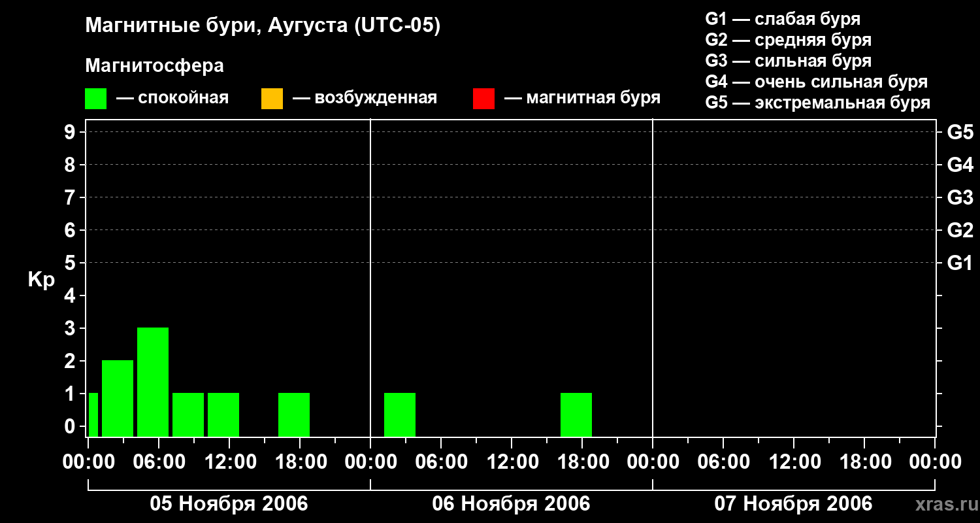Click the green calm magnetosphere legend swatch
The width and height of the screenshot is (980, 523).
95,99
